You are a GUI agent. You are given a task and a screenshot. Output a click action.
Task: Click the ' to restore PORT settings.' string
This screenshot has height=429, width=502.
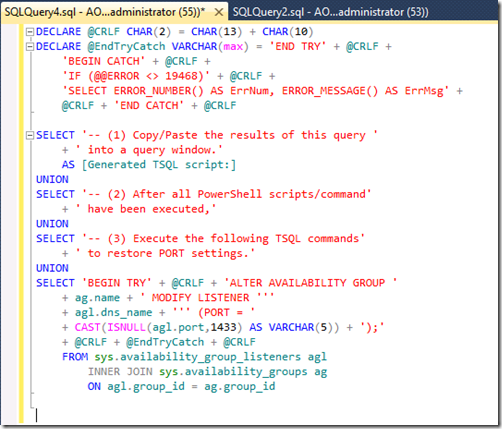165,253
